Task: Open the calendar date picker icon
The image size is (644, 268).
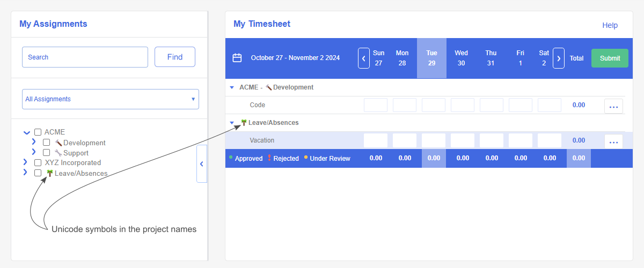Action: coord(237,58)
